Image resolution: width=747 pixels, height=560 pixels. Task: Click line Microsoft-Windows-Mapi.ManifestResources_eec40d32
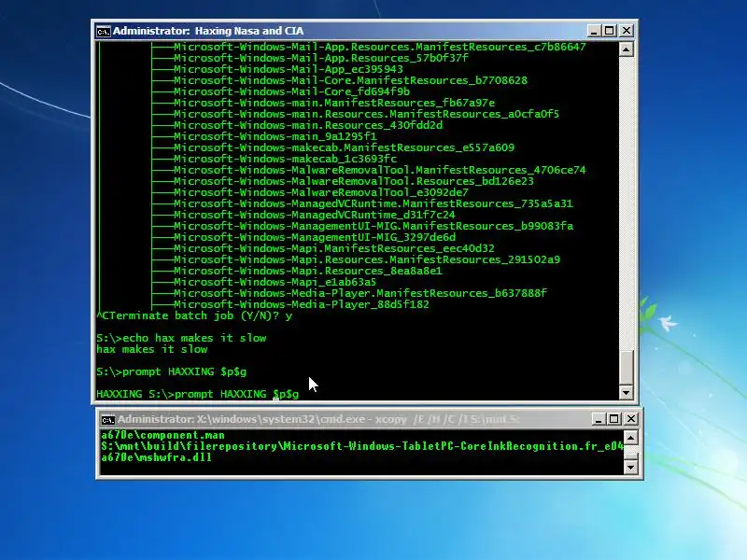(334, 248)
